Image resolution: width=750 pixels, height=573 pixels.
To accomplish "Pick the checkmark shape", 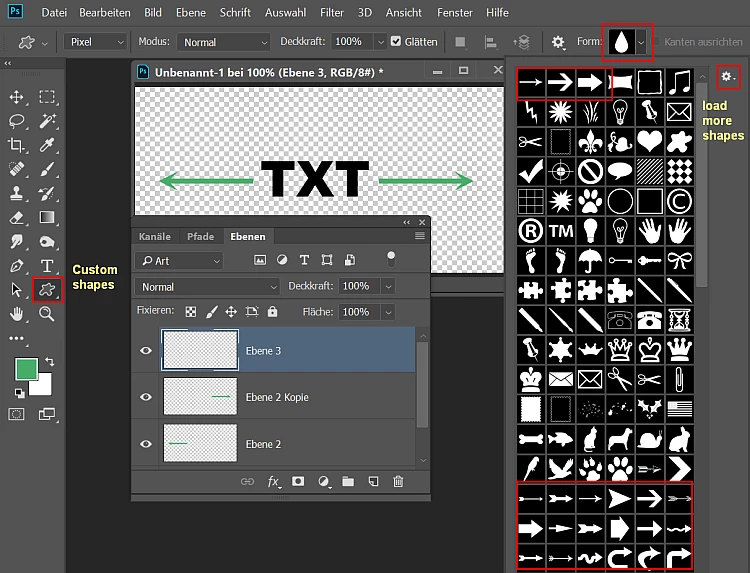I will click(531, 171).
